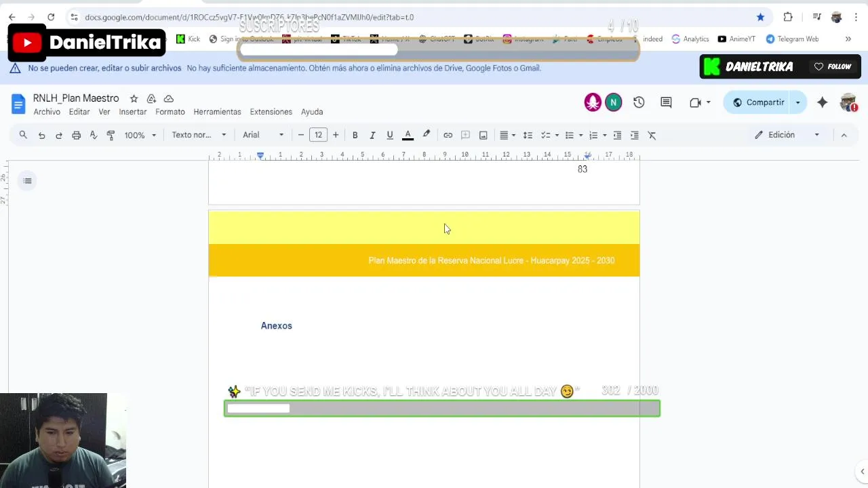
Task: Open the checklist dropdown
Action: point(549,135)
